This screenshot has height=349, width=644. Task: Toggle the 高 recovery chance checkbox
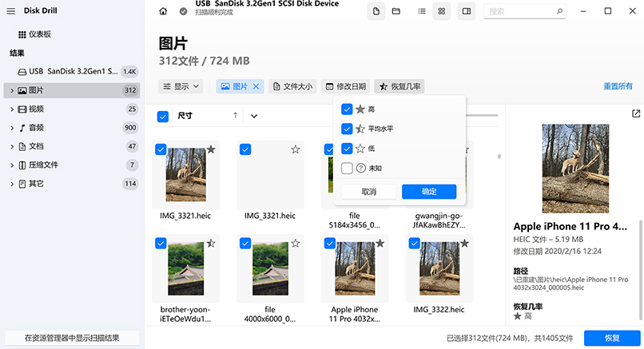pos(347,109)
